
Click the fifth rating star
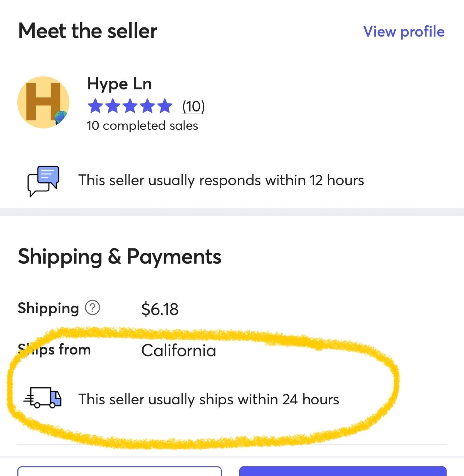165,106
